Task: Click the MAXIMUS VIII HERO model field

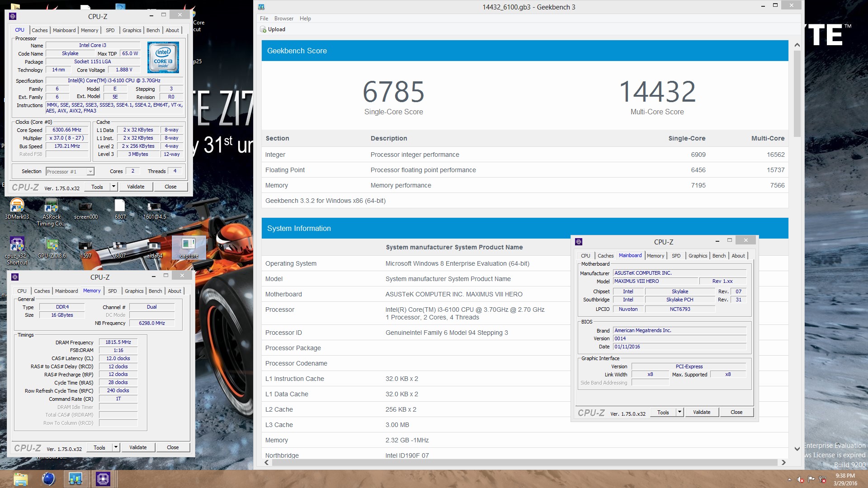Action: click(656, 281)
